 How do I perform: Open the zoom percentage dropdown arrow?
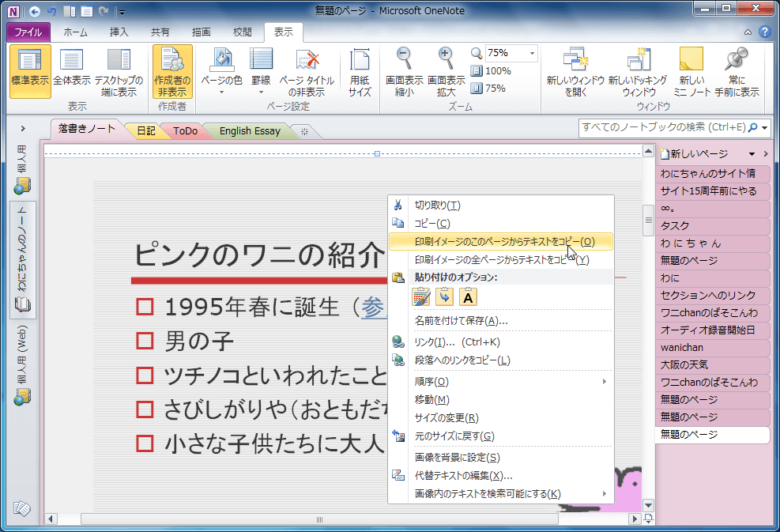click(x=532, y=53)
